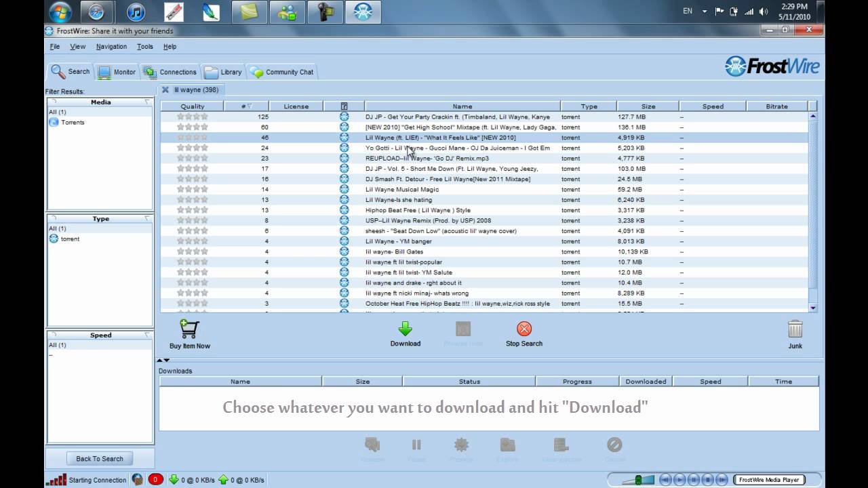Click the Bitrate column header

point(777,106)
